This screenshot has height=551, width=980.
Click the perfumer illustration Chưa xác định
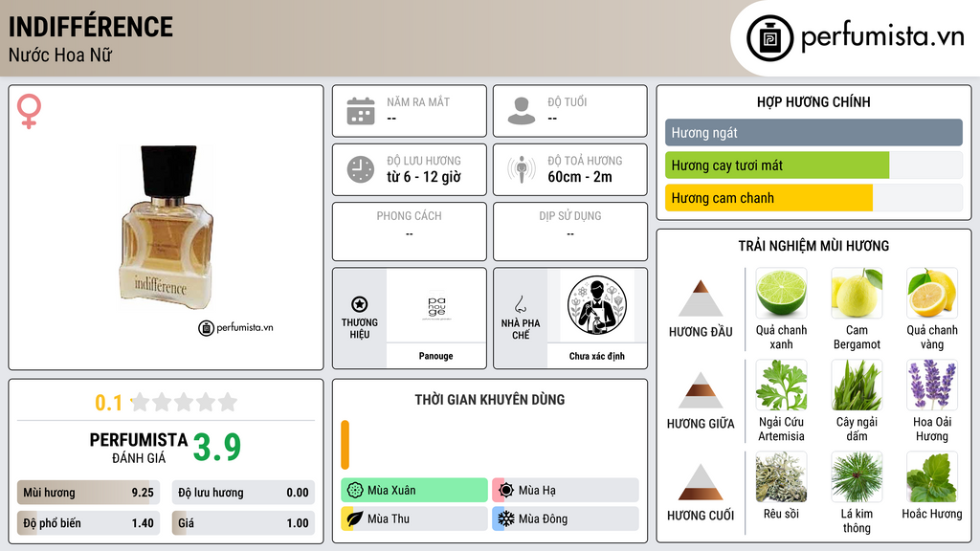pyautogui.click(x=597, y=305)
